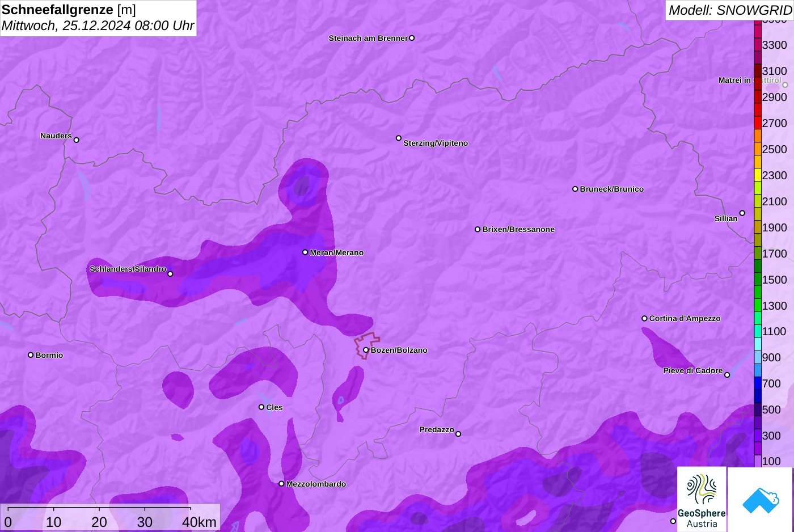794x532 pixels.
Task: Click the 'Steinach am Brenner' label
Action: (368, 38)
